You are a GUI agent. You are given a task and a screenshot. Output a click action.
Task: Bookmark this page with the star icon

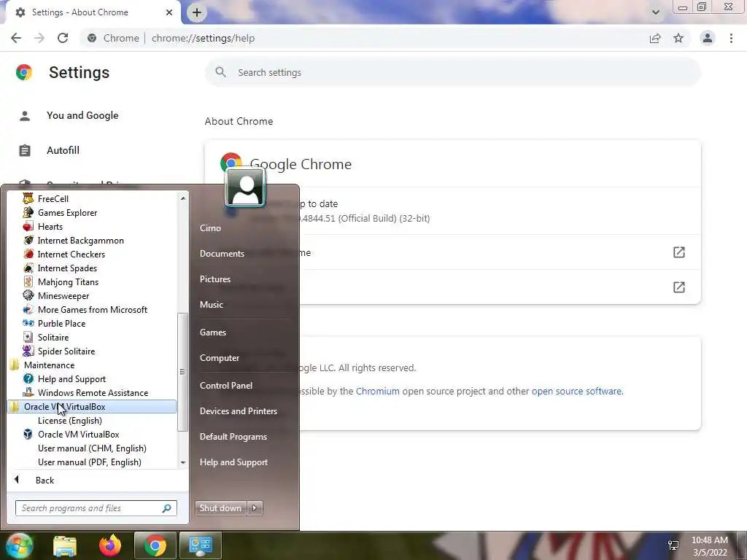tap(678, 38)
